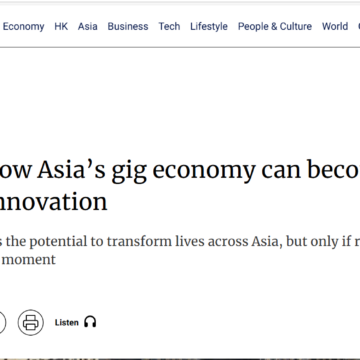Open the Economy section
360x360 pixels.
pos(23,26)
